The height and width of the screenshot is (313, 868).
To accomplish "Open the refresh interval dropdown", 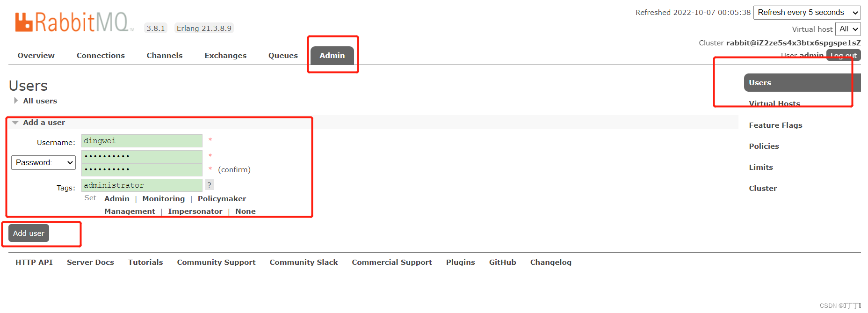I will pyautogui.click(x=807, y=13).
